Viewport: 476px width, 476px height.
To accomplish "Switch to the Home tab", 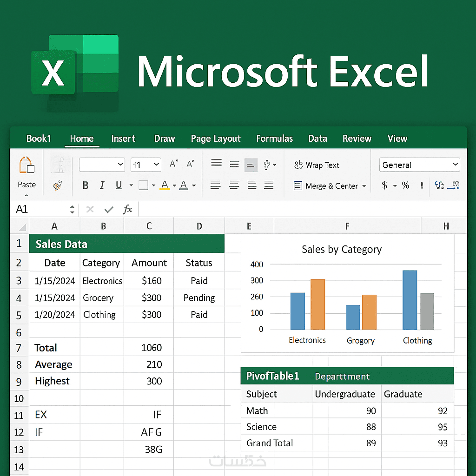I will [82, 139].
